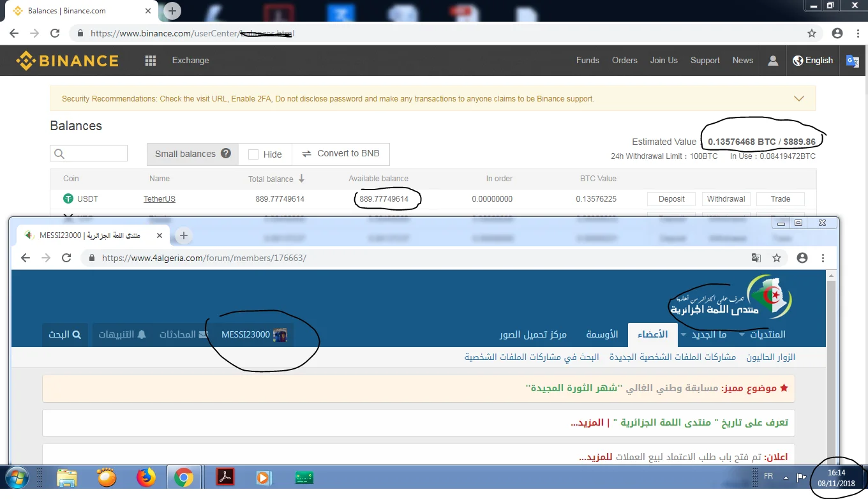
Task: Open المحادثات conversations in forum navbar
Action: click(x=183, y=334)
